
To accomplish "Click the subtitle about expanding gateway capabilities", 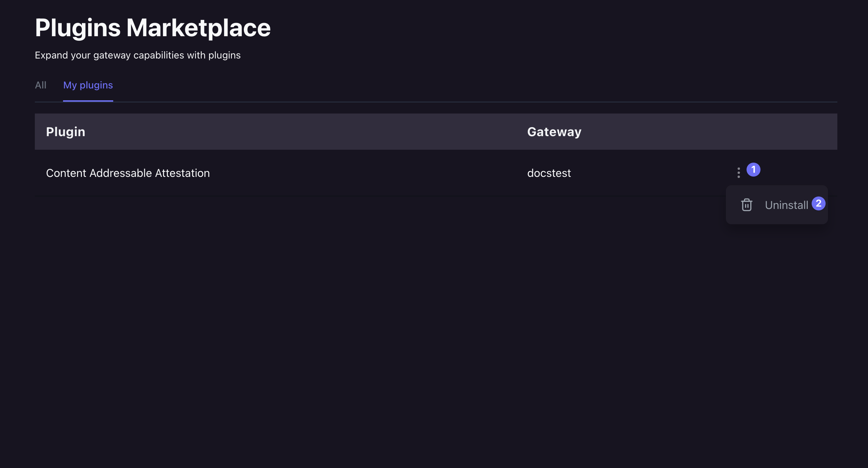I will click(x=138, y=55).
